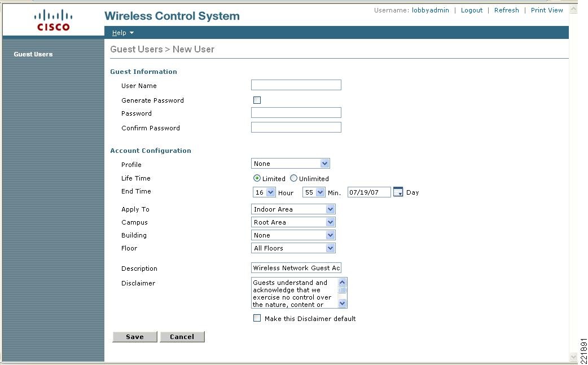Expand the Profile dropdown
The image size is (588, 365).
click(290, 164)
